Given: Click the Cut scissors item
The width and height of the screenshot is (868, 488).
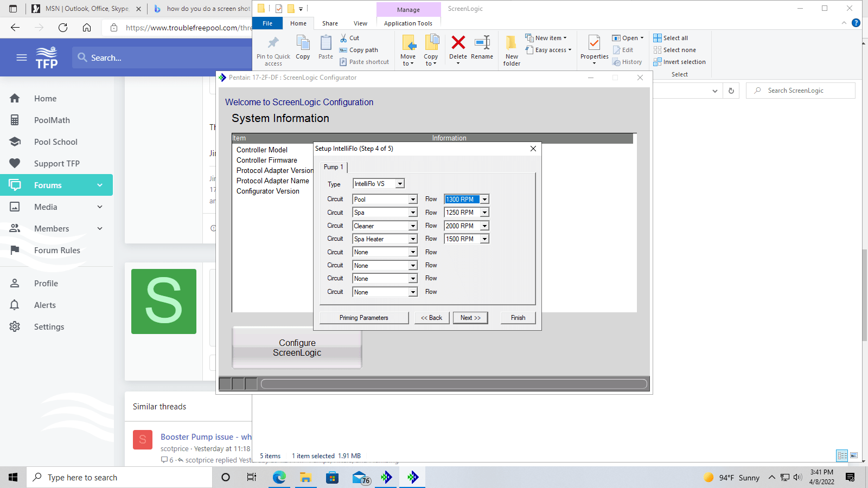Looking at the screenshot, I should coord(350,38).
